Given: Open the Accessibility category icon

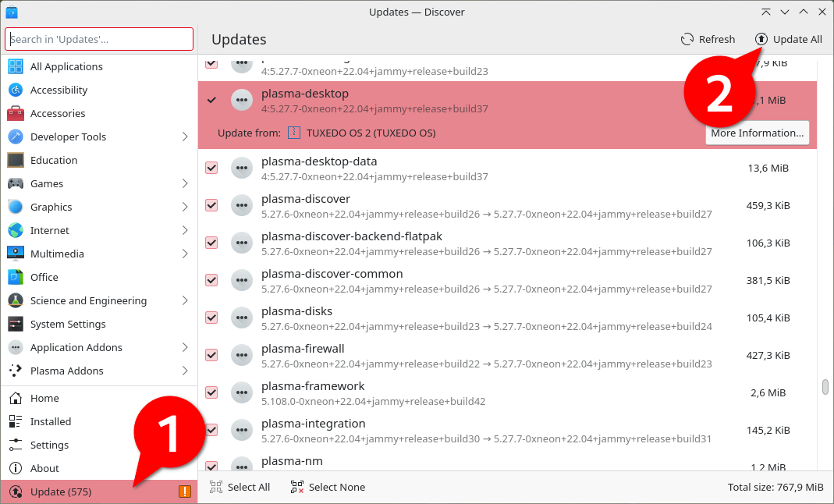Looking at the screenshot, I should click(x=14, y=90).
